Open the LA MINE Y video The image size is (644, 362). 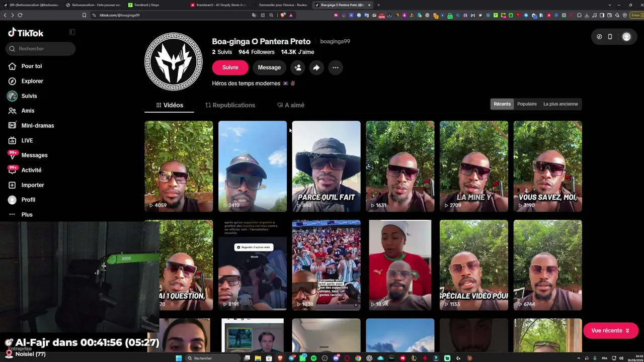474,166
